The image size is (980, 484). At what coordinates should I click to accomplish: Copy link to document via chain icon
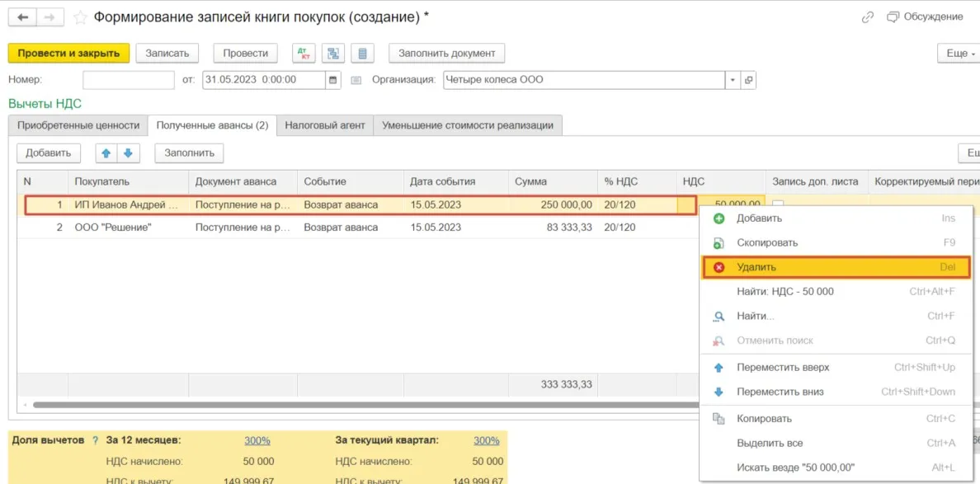[867, 17]
